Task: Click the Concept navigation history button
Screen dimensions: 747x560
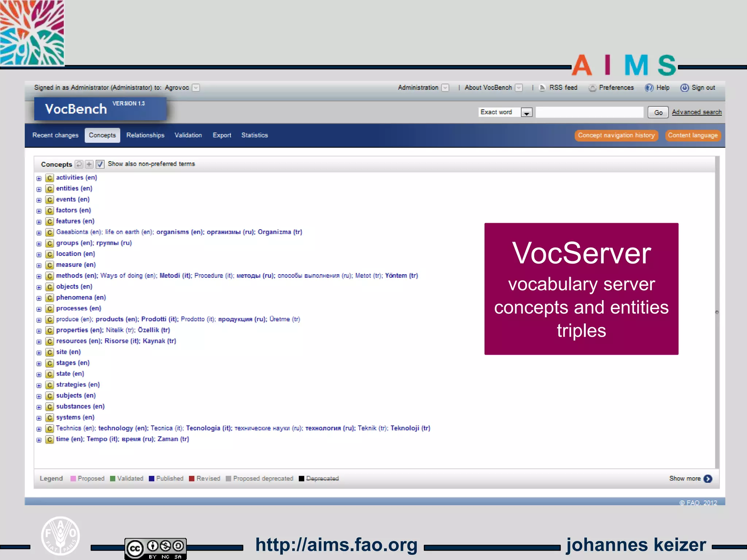Action: click(616, 135)
